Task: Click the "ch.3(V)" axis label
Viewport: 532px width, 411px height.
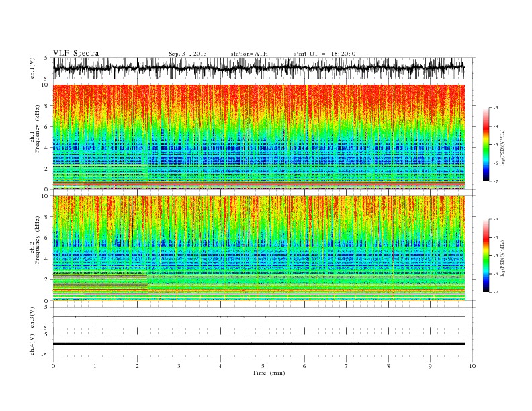Action: (32, 318)
